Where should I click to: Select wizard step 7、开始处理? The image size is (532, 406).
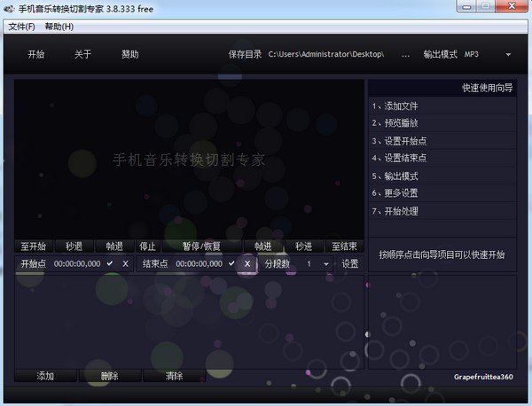[395, 211]
